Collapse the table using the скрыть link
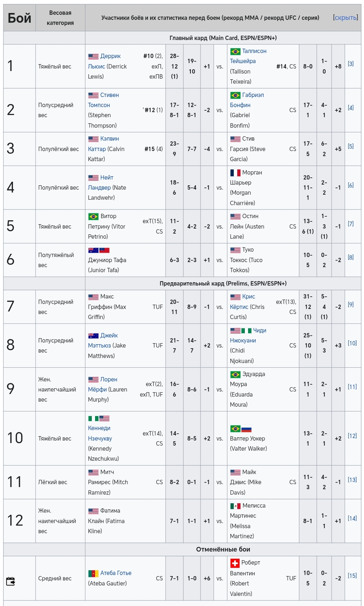Viewport: 364px width, 606px height. point(345,18)
